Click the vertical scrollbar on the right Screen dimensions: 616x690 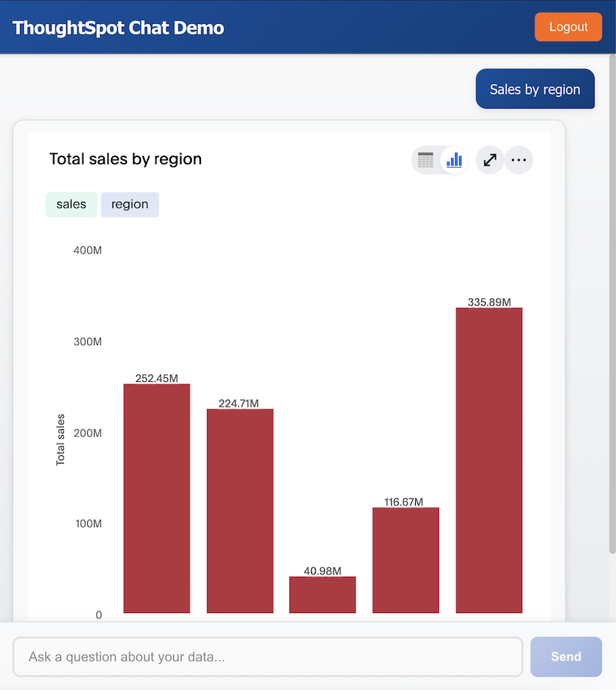coord(612,308)
